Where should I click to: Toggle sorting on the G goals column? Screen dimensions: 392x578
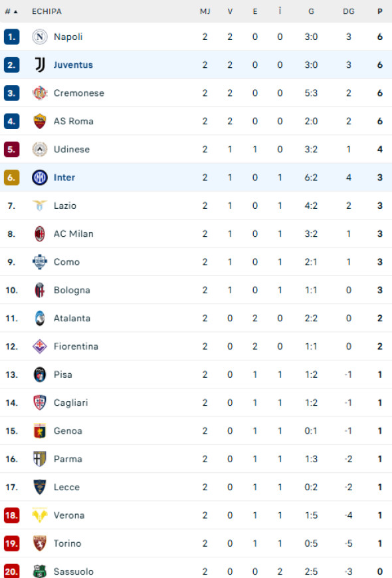tap(310, 11)
